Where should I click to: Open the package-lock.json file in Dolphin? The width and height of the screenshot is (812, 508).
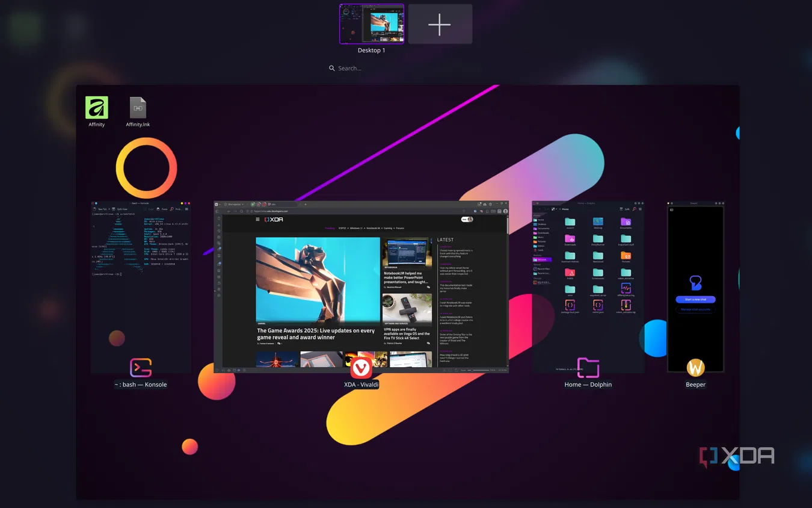570,308
